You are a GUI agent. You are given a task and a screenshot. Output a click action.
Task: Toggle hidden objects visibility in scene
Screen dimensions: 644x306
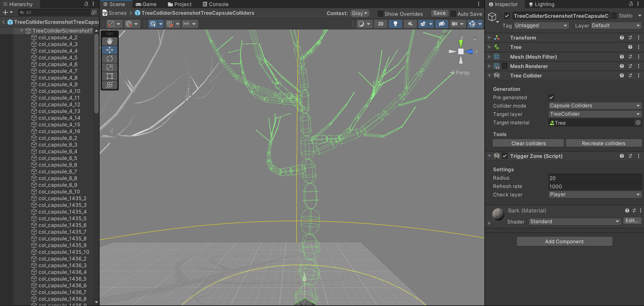coord(442,24)
